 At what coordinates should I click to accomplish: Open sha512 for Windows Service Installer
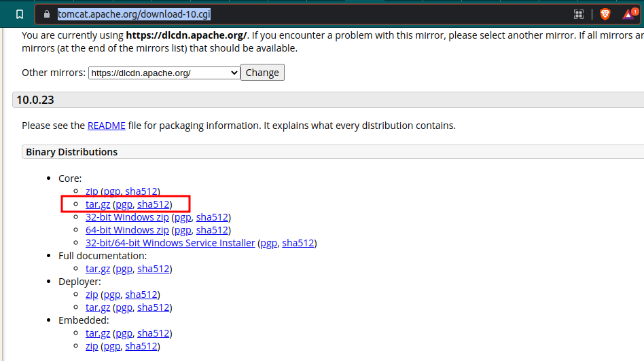298,243
